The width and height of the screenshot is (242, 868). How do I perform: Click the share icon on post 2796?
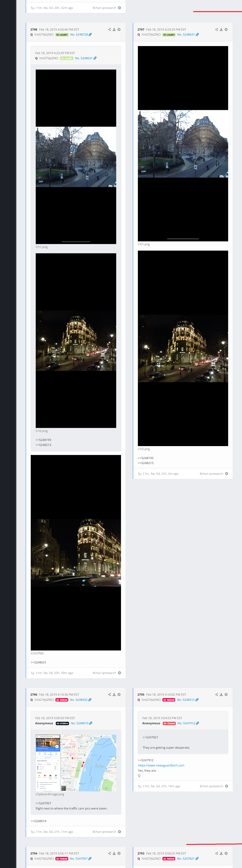109,694
